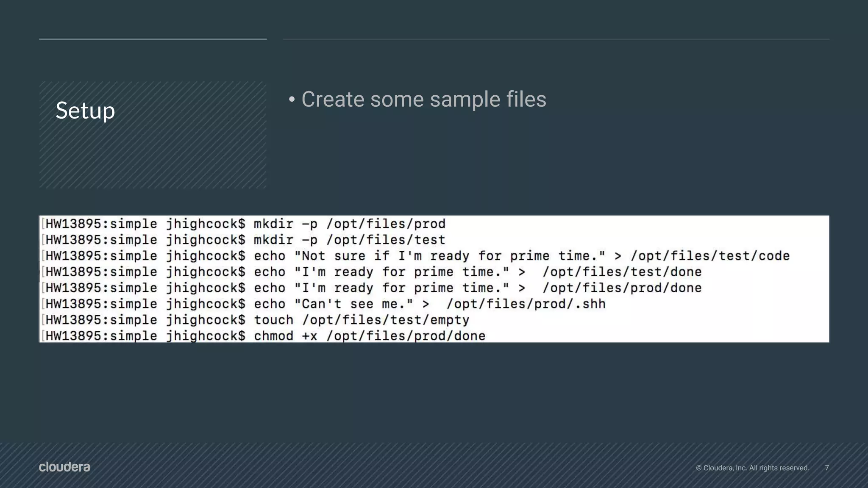The image size is (868, 488).
Task: Click the 'mkdir -p /opt/files/prod' command line
Action: 243,224
